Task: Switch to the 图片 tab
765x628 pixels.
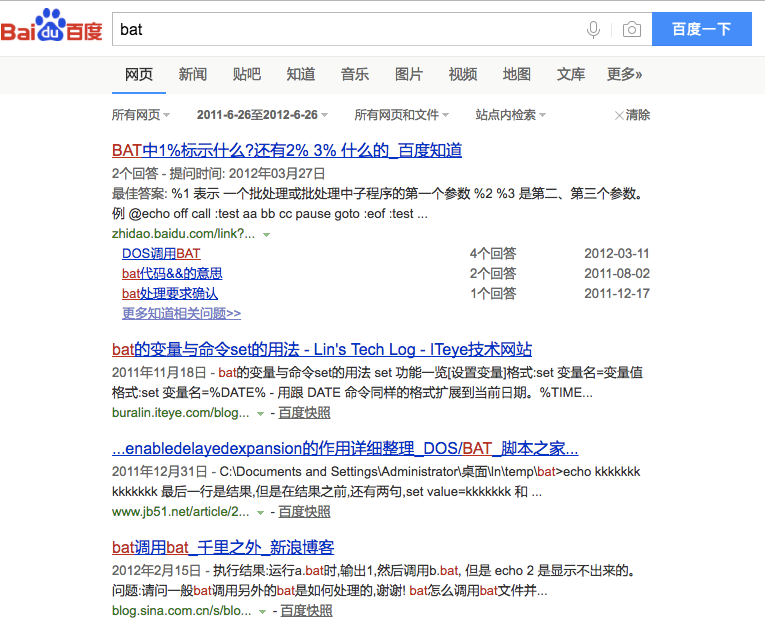Action: click(409, 74)
